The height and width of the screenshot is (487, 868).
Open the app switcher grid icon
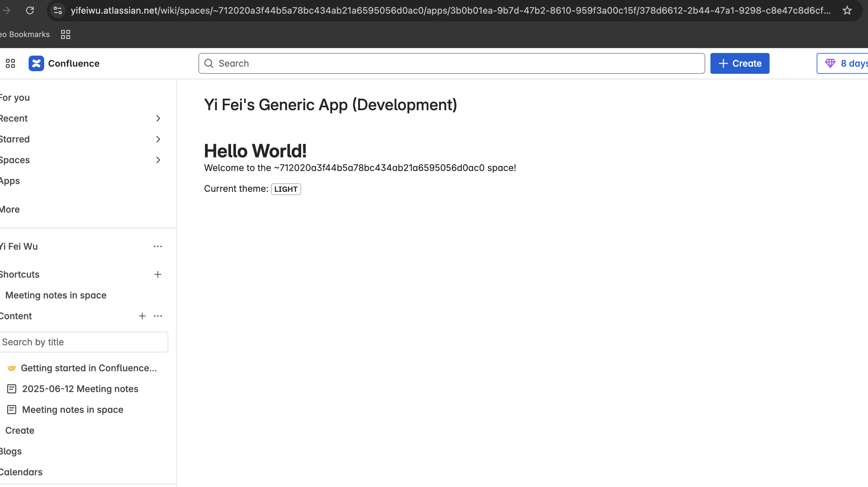pos(10,63)
